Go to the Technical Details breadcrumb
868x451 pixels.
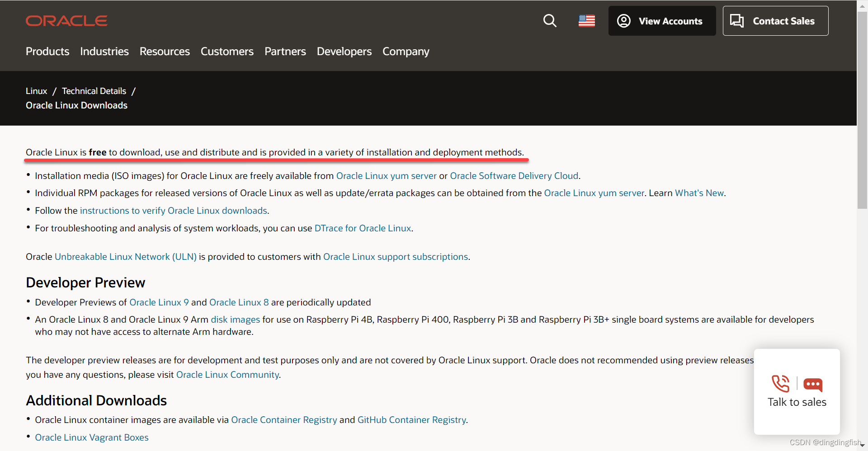coord(94,91)
